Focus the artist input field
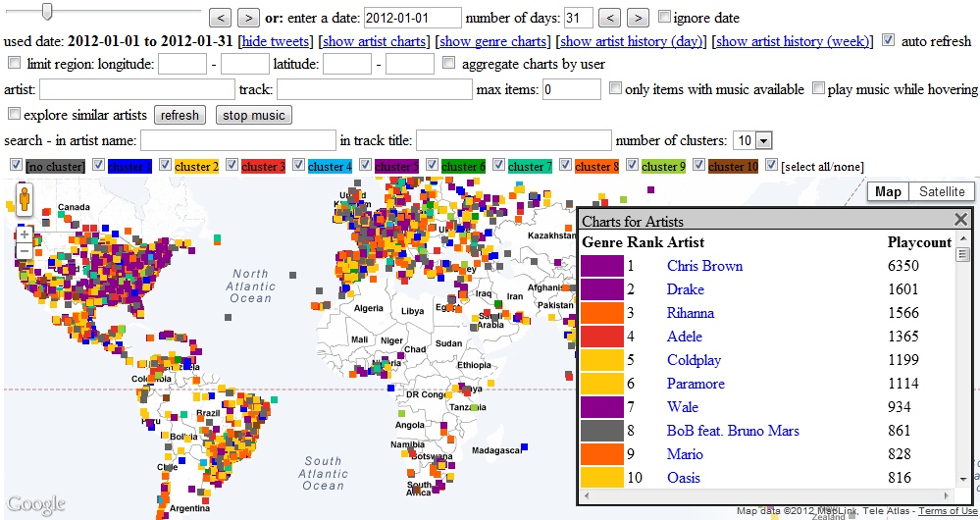Image resolution: width=980 pixels, height=520 pixels. click(137, 90)
